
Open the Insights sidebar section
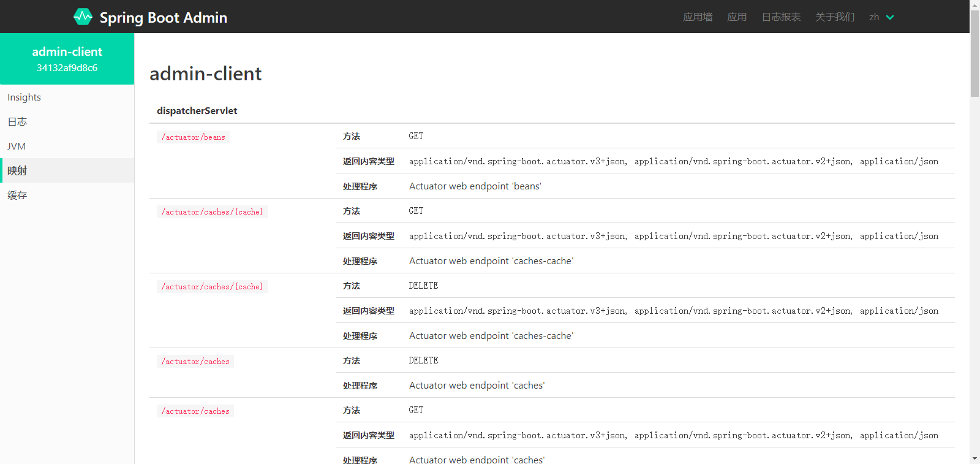coord(67,97)
